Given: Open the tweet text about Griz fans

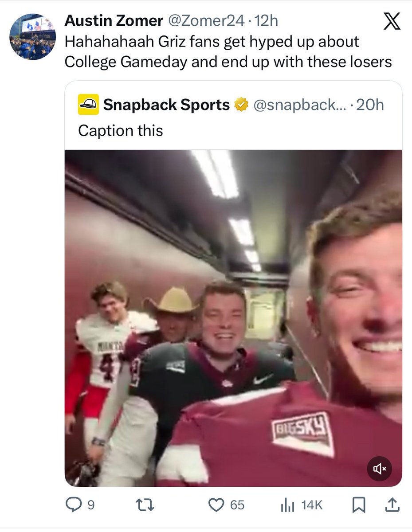Looking at the screenshot, I should [228, 51].
